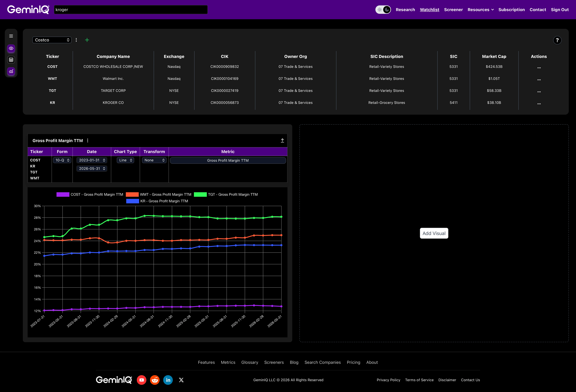Viewport: 576px width, 392px height.
Task: Open the Costco watchlist dropdown
Action: [52, 40]
